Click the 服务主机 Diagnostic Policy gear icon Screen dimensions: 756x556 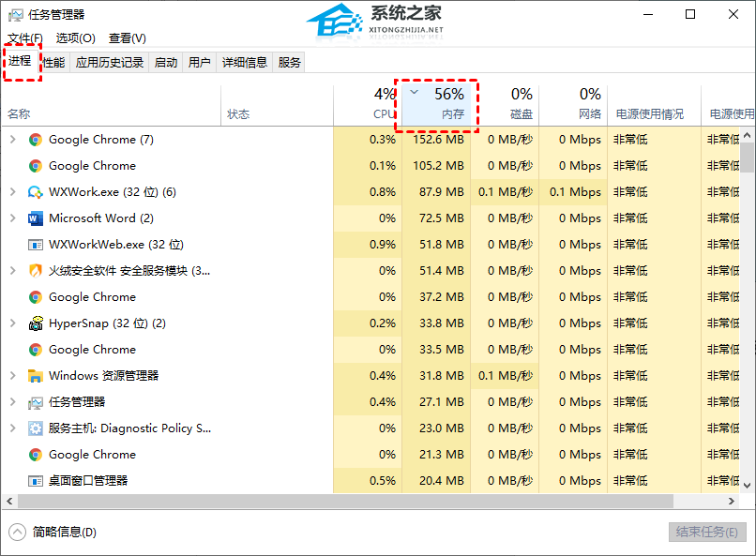coord(36,428)
